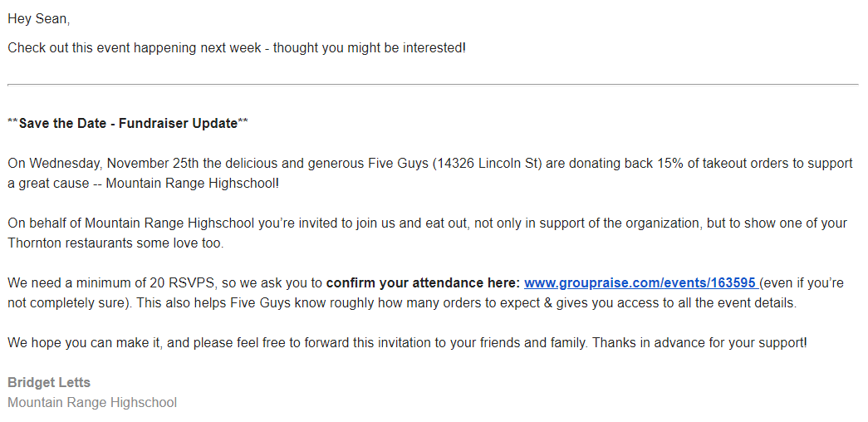The width and height of the screenshot is (868, 422).
Task: Click the 'Save the Date - Fundraiser Update' heading
Action: coord(128,123)
